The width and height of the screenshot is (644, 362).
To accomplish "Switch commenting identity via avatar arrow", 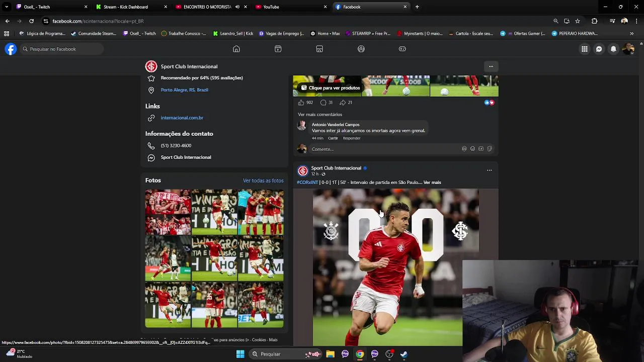I will (x=302, y=149).
